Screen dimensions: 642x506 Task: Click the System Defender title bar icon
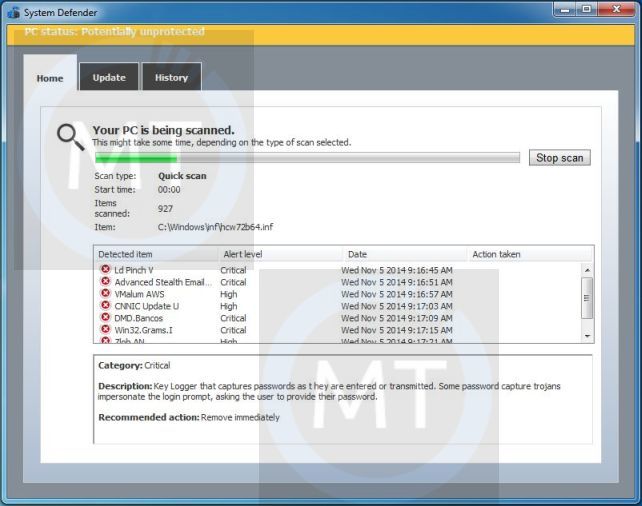(x=13, y=13)
